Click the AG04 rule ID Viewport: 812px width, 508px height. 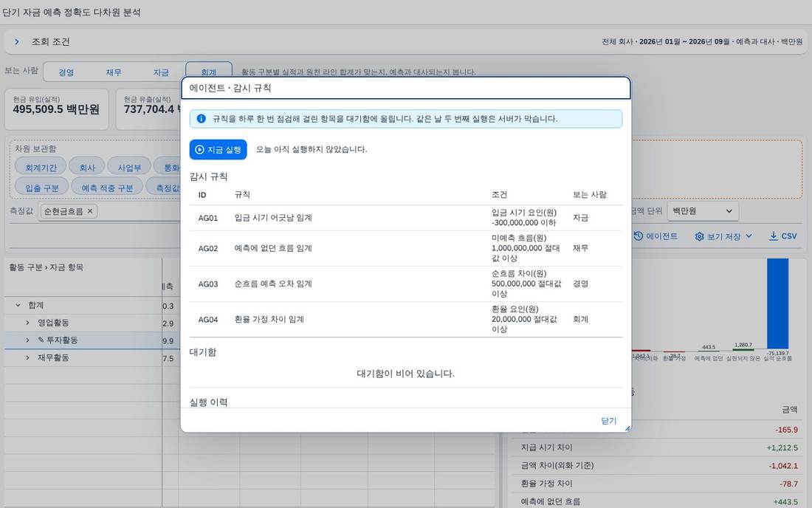[x=208, y=320]
